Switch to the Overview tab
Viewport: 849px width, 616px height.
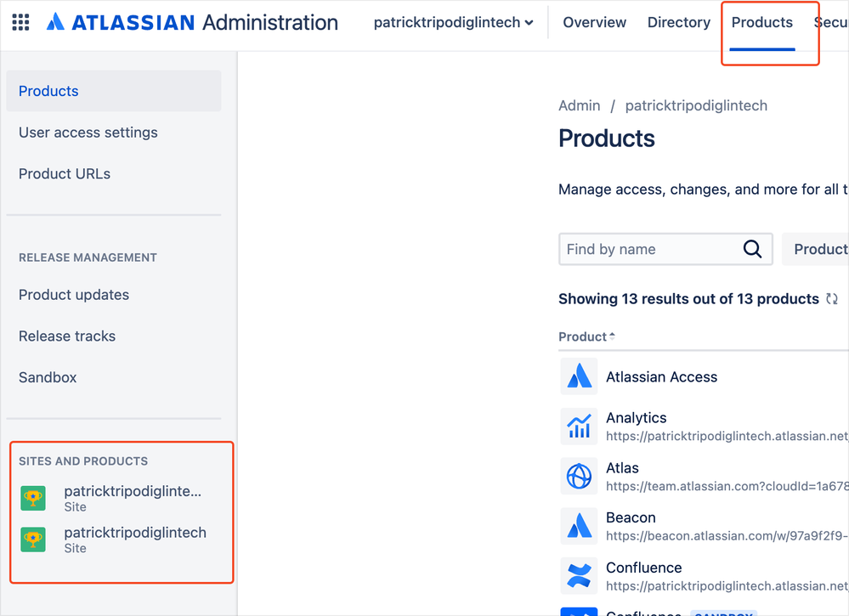click(595, 22)
